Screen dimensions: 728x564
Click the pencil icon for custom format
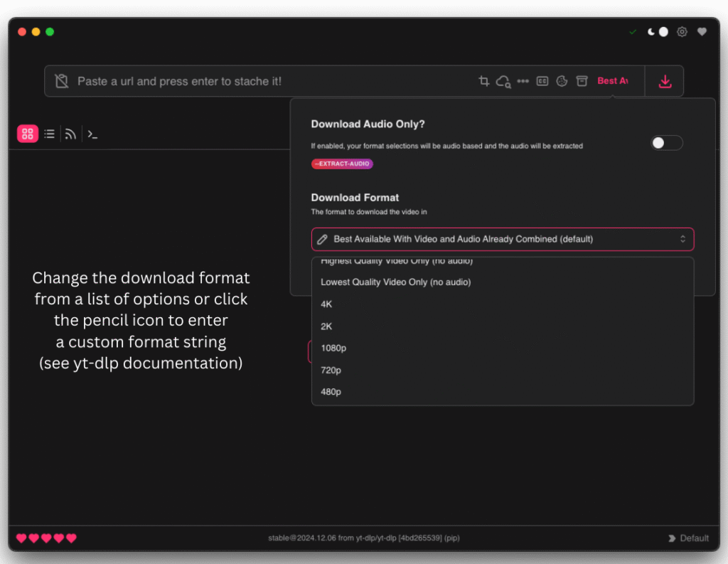point(322,240)
